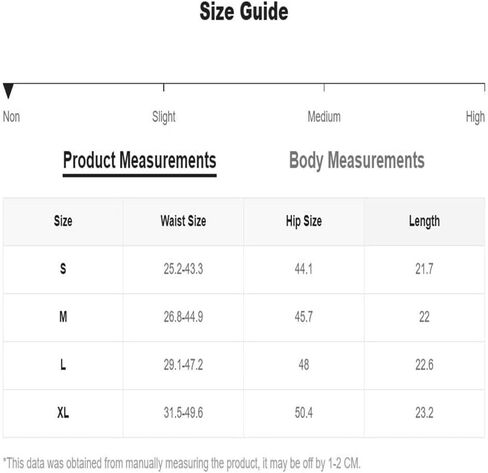Image resolution: width=488 pixels, height=473 pixels.
Task: Select the Product Measurements tab
Action: pos(140,161)
